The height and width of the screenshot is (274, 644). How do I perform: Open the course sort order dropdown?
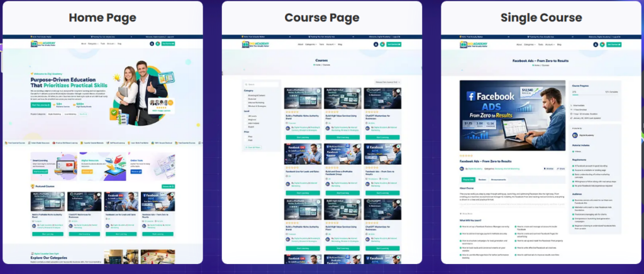pos(388,82)
